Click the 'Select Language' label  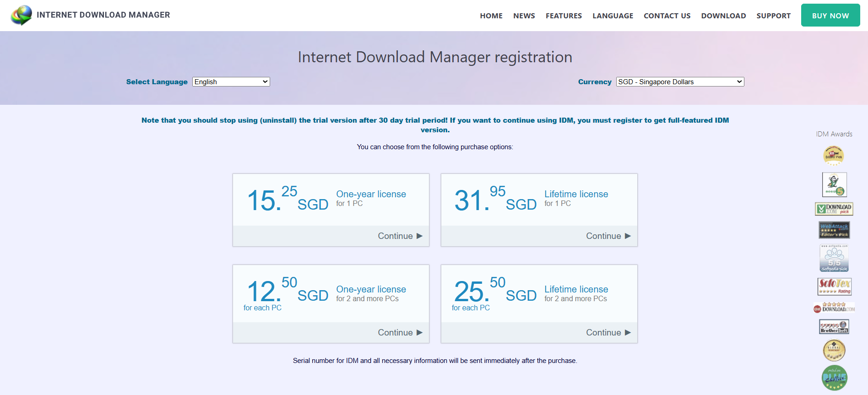tap(157, 81)
